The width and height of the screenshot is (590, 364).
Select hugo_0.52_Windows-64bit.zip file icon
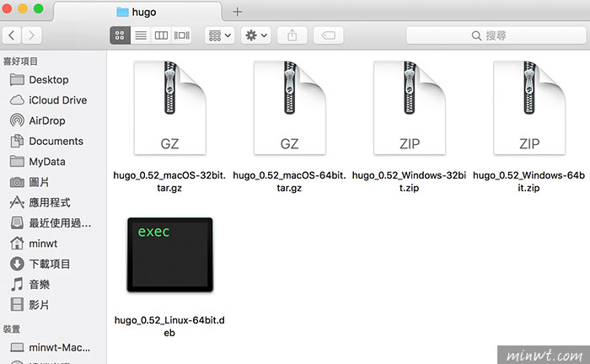coord(529,108)
